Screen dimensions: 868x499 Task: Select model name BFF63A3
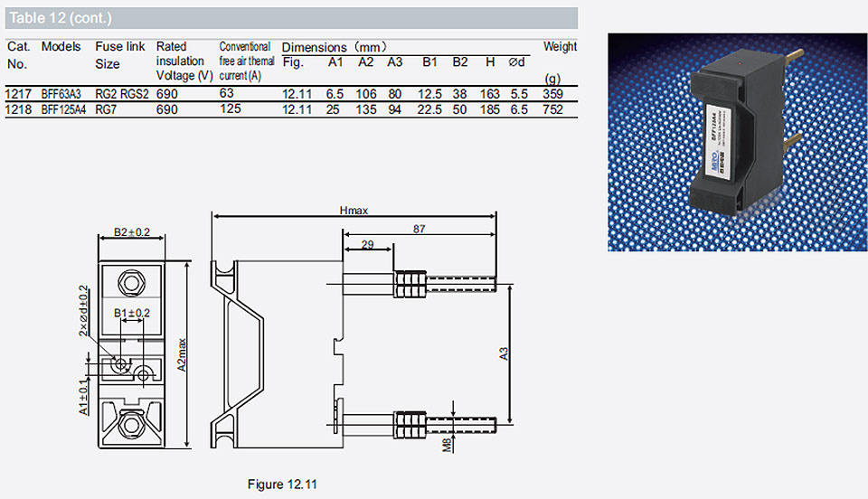click(x=61, y=94)
